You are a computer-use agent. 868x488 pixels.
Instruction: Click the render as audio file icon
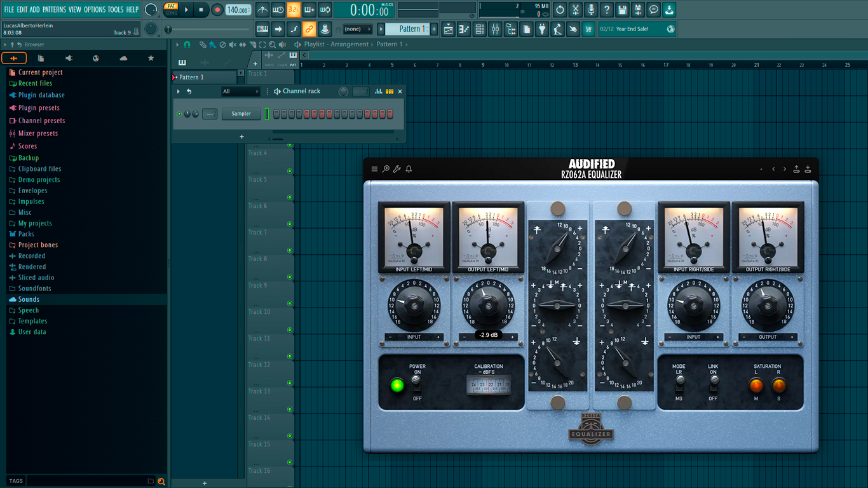click(638, 10)
